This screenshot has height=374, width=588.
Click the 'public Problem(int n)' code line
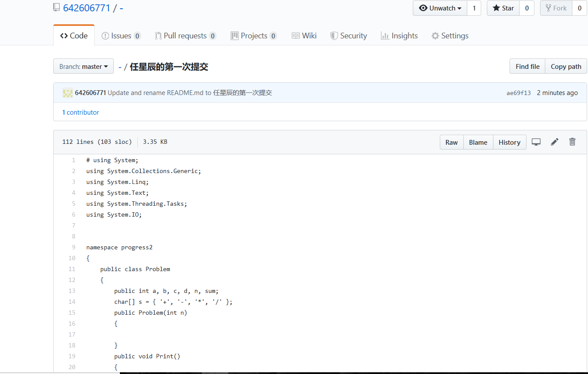coord(151,313)
